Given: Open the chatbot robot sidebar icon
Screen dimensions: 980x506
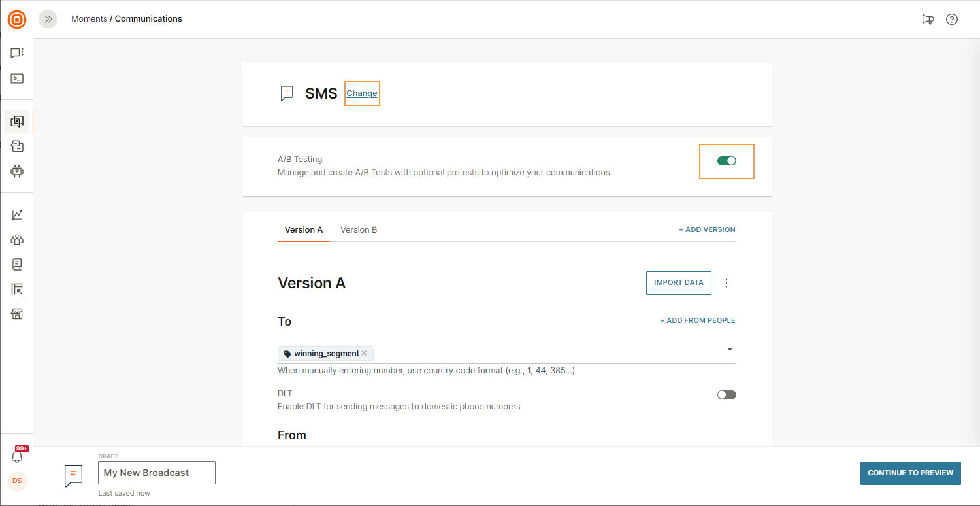Looking at the screenshot, I should click(17, 171).
